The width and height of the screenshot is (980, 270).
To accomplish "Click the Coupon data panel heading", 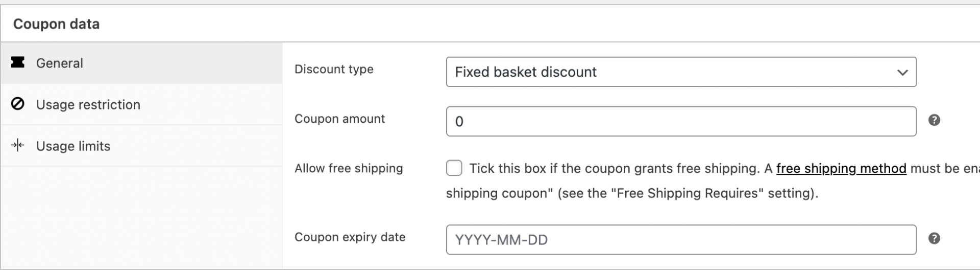I will (x=56, y=24).
